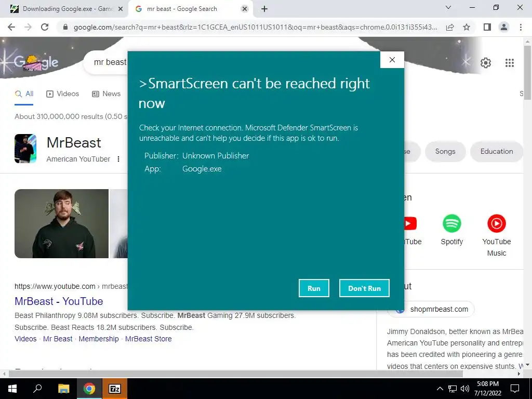
Task: Click the Chrome taskbar icon
Action: (89, 389)
